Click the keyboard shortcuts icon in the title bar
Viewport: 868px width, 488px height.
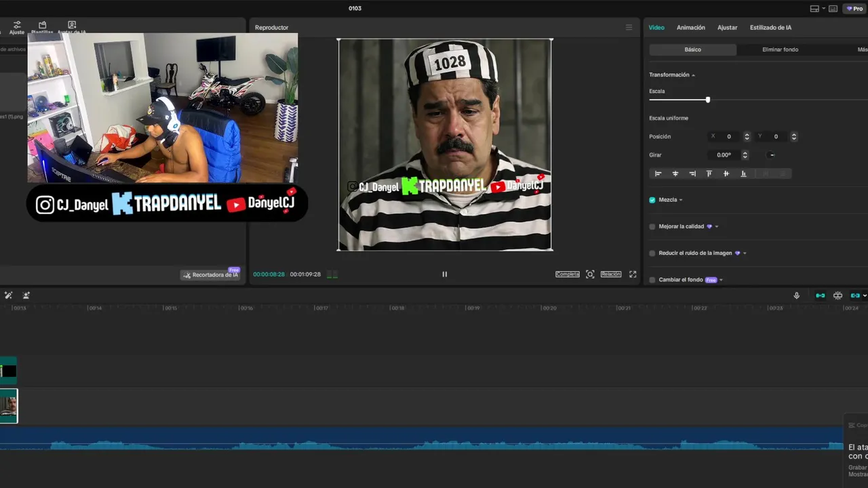833,9
